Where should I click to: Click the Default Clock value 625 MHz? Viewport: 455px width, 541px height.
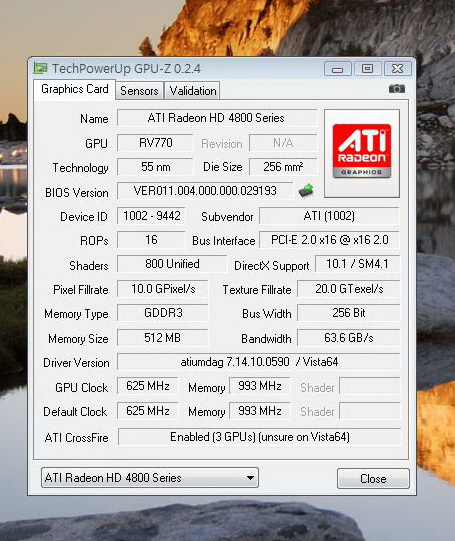[148, 411]
